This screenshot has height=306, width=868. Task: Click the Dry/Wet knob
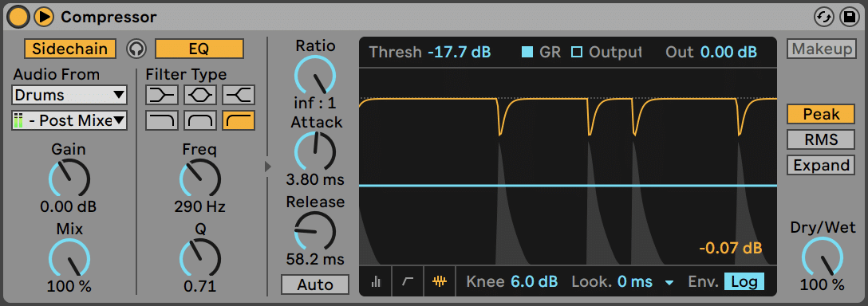pyautogui.click(x=823, y=257)
